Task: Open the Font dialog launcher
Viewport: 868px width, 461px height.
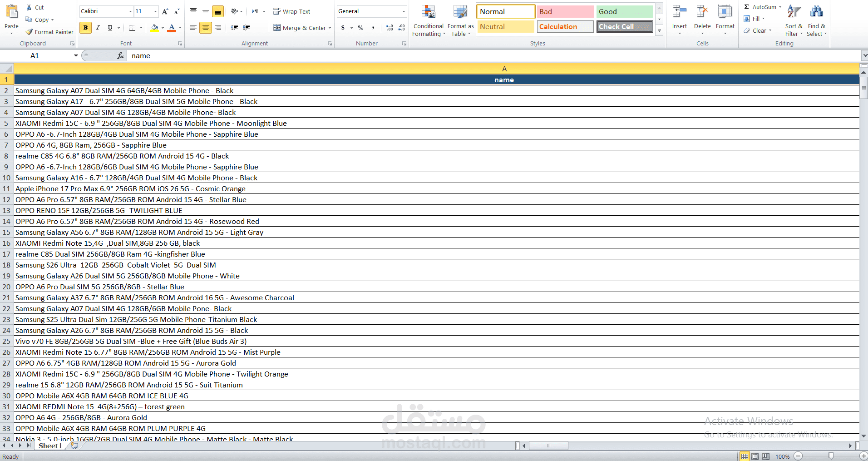Action: [180, 44]
